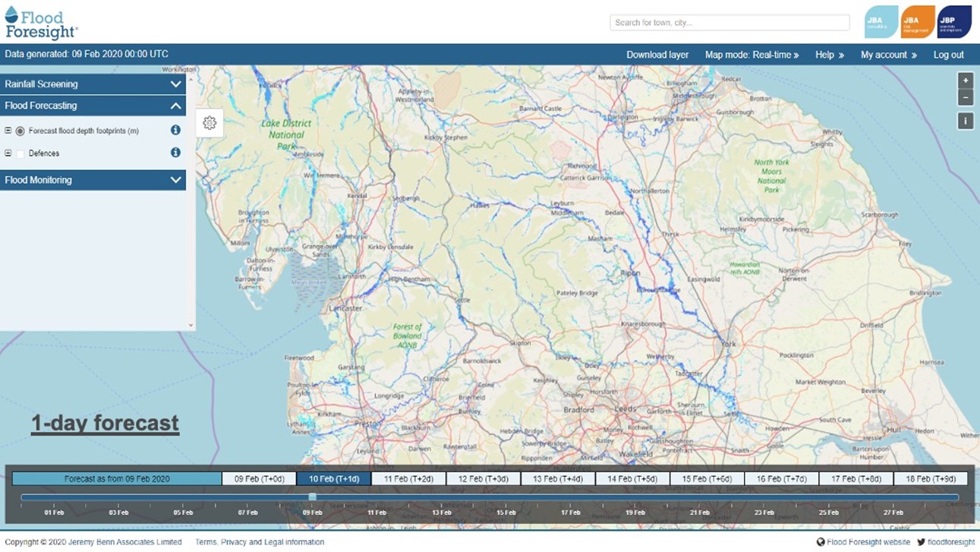Show info for Forecast flood depth footprints
The height and width of the screenshot is (552, 980).
(175, 131)
